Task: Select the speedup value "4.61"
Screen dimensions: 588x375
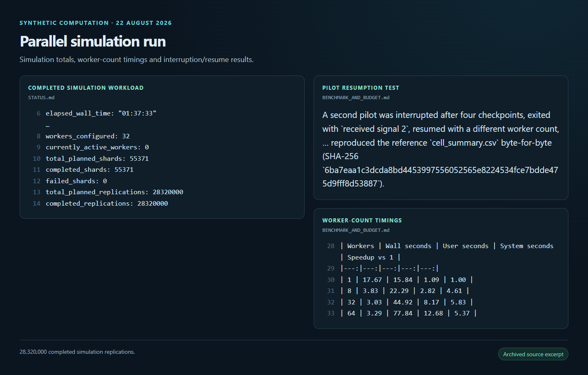Action: (x=454, y=291)
